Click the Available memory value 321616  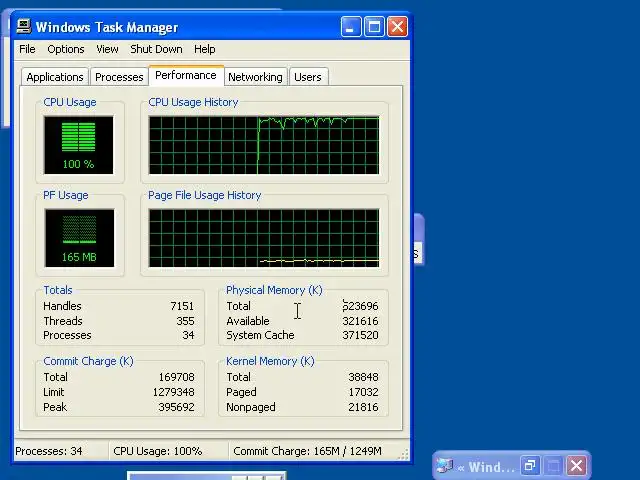point(360,321)
